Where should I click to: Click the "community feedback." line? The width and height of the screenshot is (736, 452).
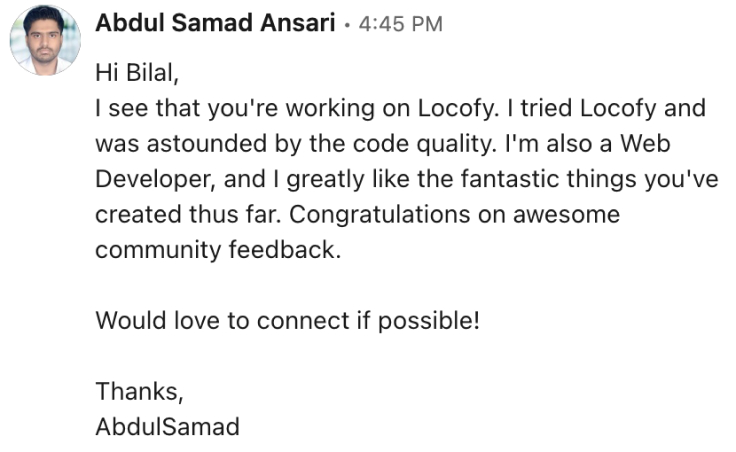click(x=218, y=251)
